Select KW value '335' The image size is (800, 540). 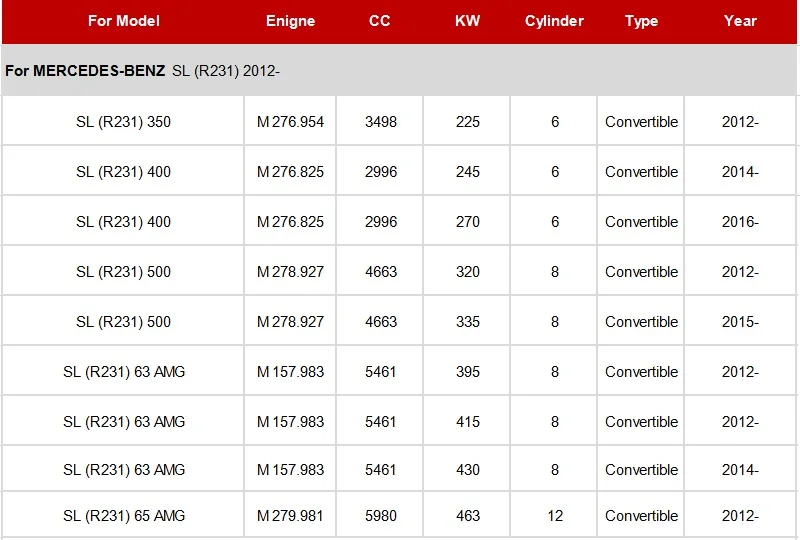click(467, 322)
